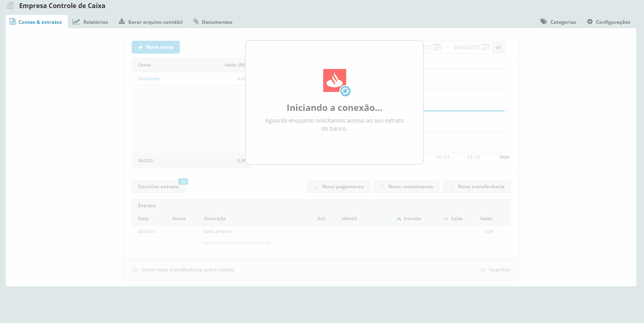This screenshot has width=644, height=323.
Task: Open the end date calendar icon
Action: pos(486,47)
